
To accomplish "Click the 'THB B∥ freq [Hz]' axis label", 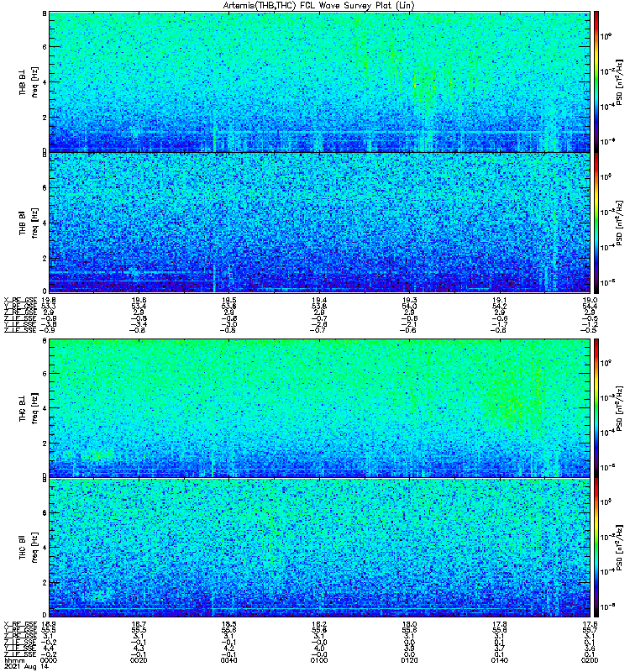I will click(29, 223).
